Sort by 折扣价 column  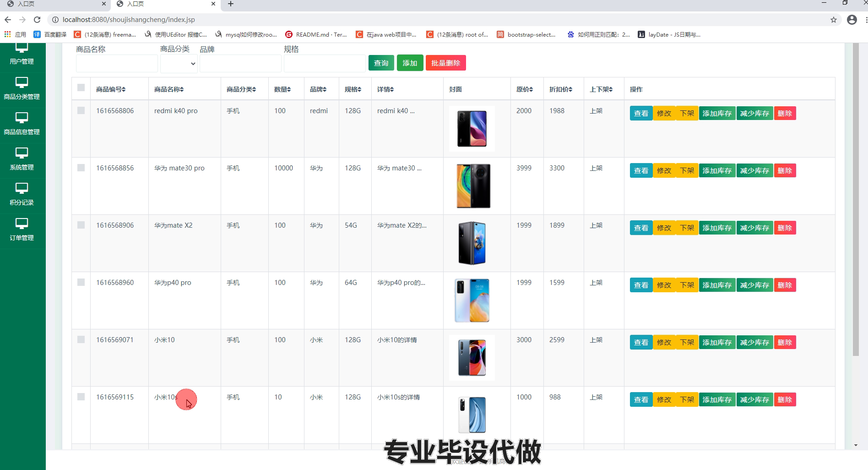561,89
